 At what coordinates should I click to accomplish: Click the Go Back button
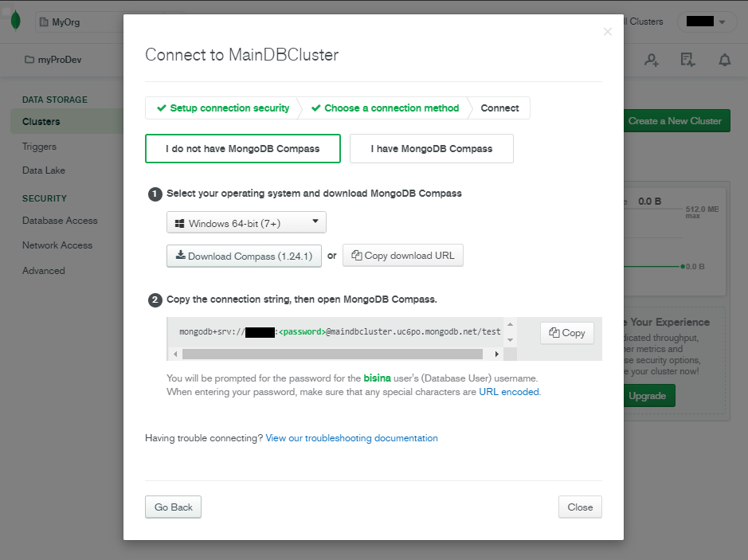pyautogui.click(x=173, y=507)
